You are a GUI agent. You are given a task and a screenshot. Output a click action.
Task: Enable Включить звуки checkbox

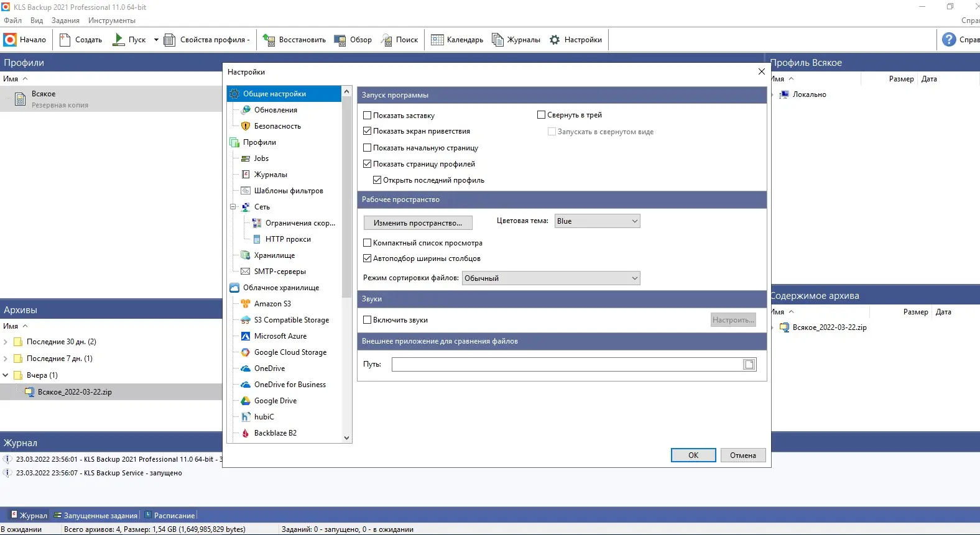point(367,320)
